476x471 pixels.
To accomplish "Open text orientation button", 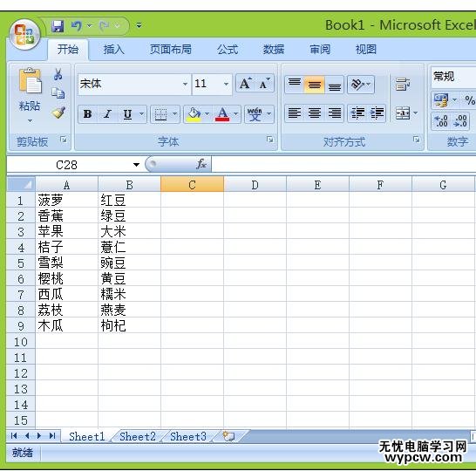I will (x=361, y=84).
